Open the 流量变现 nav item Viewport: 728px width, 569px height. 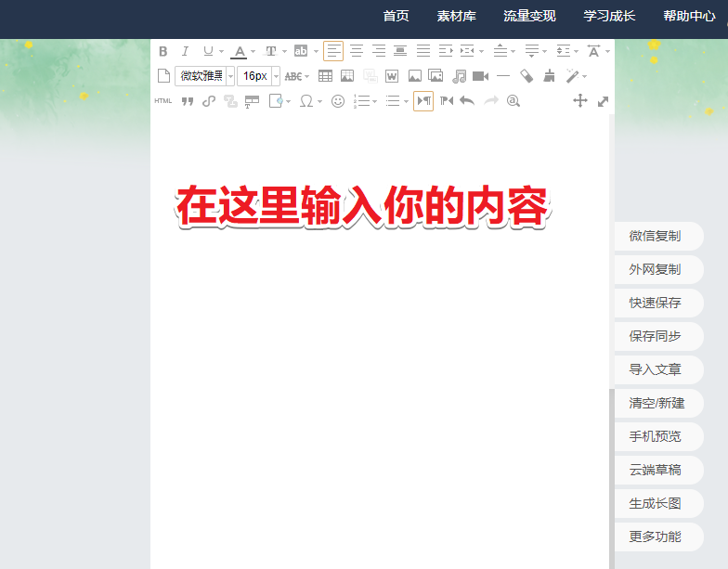(x=529, y=16)
